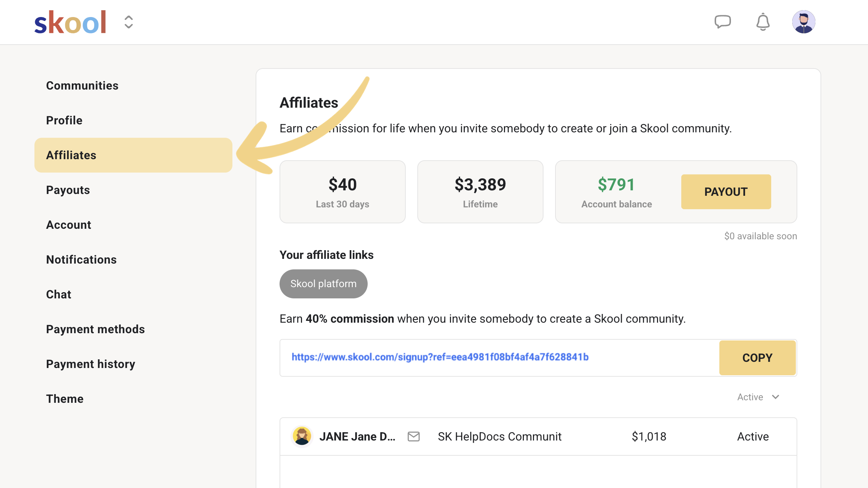The height and width of the screenshot is (488, 868).
Task: Message Jane via envelope icon
Action: [413, 437]
